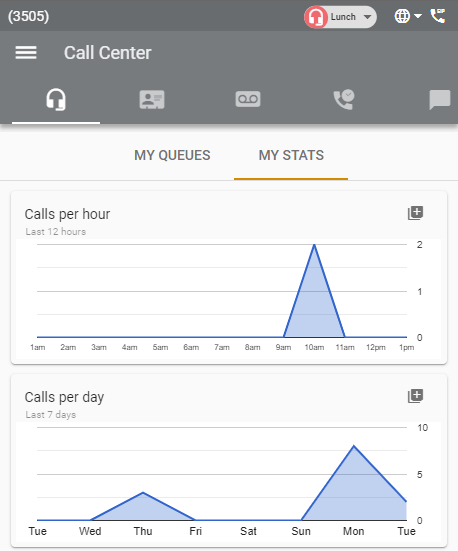458x551 pixels.
Task: Click the Mon peak in daily chart
Action: pos(354,446)
